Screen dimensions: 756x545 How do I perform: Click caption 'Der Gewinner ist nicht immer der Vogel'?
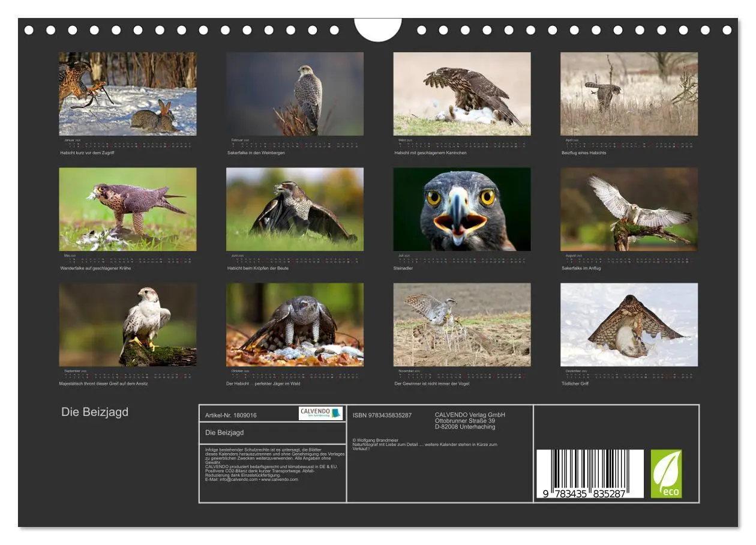(x=432, y=384)
